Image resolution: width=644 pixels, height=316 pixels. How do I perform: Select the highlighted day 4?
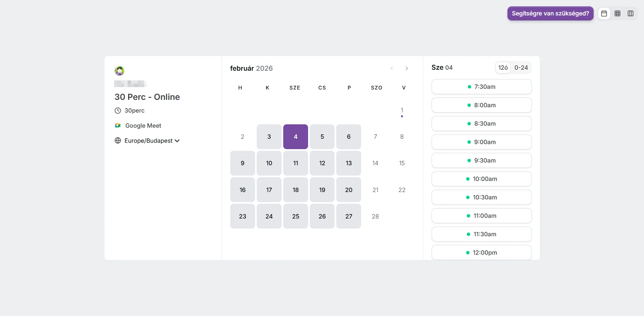pyautogui.click(x=296, y=137)
